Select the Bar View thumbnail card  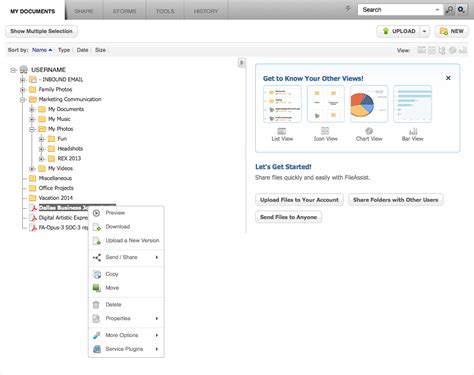(x=413, y=104)
